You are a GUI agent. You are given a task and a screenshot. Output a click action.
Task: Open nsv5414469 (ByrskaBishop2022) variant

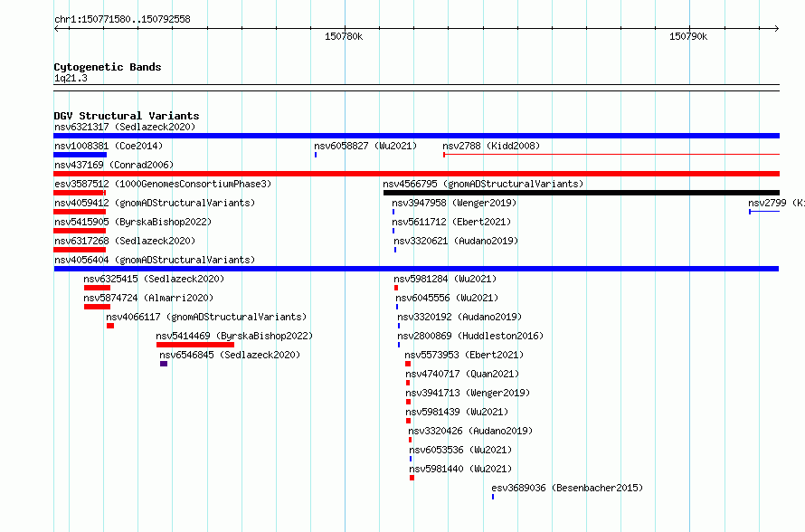[234, 336]
